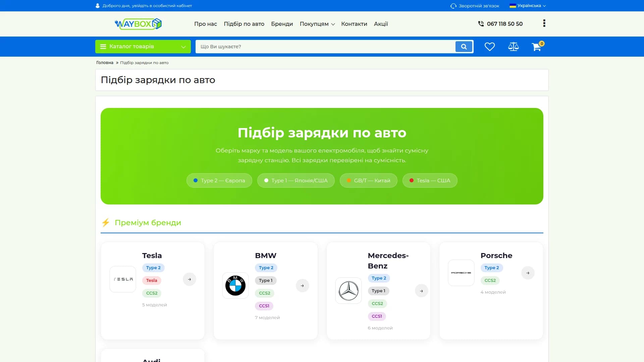The height and width of the screenshot is (362, 644).
Task: Click the CCS1 tag on BMW card
Action: pyautogui.click(x=264, y=306)
